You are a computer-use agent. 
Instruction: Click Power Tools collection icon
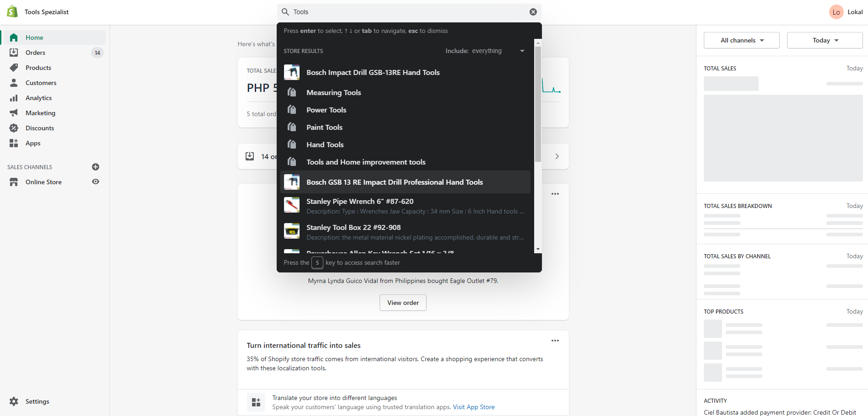coord(292,110)
